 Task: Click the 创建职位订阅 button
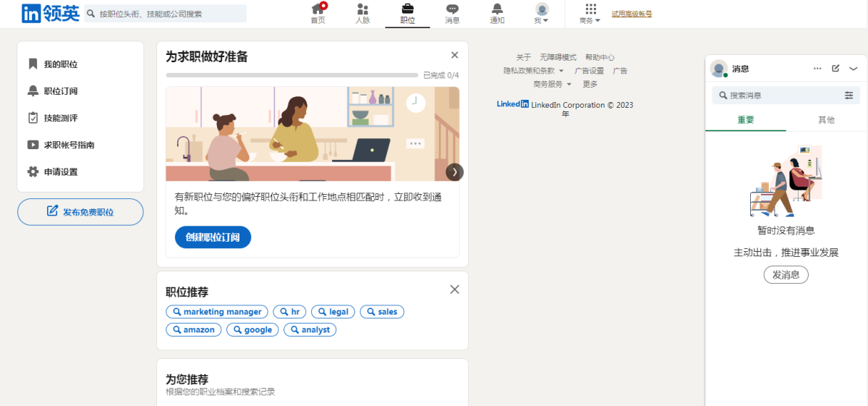213,237
